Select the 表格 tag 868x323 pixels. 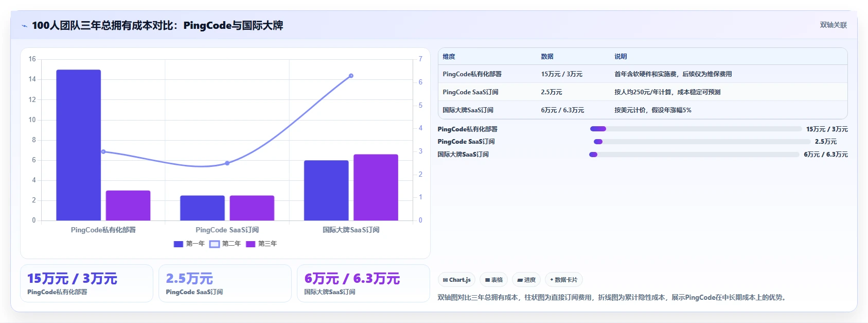(493, 280)
